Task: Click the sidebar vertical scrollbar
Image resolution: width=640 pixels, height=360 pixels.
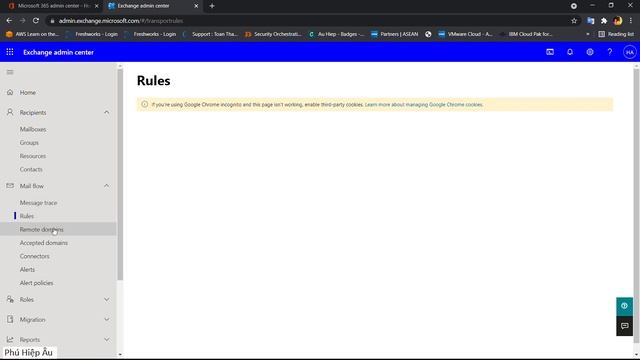Action: click(120, 175)
